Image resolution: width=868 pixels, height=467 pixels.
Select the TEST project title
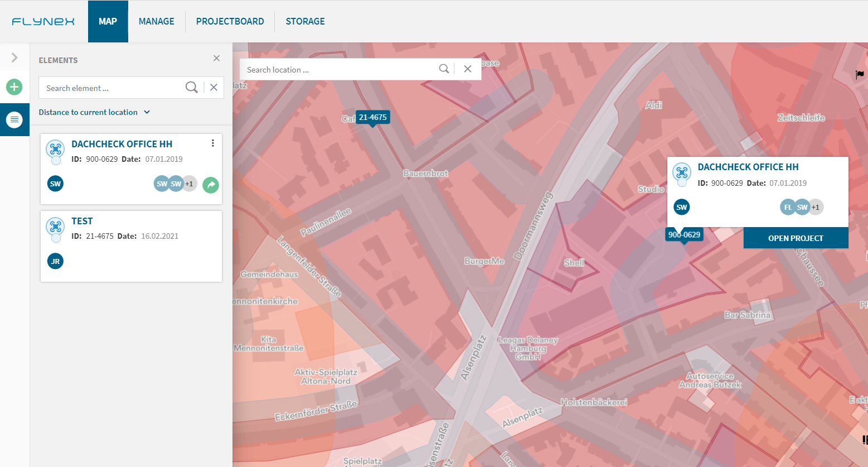pyautogui.click(x=82, y=221)
